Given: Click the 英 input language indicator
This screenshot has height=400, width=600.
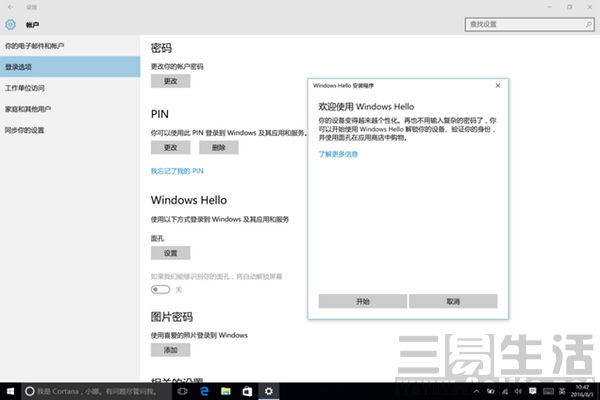Looking at the screenshot, I should click(x=562, y=391).
